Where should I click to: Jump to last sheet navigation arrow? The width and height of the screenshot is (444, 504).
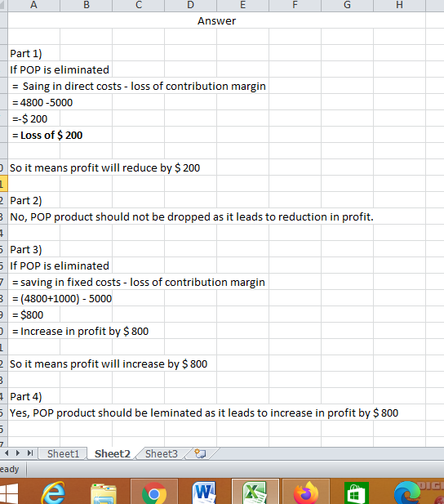point(30,453)
